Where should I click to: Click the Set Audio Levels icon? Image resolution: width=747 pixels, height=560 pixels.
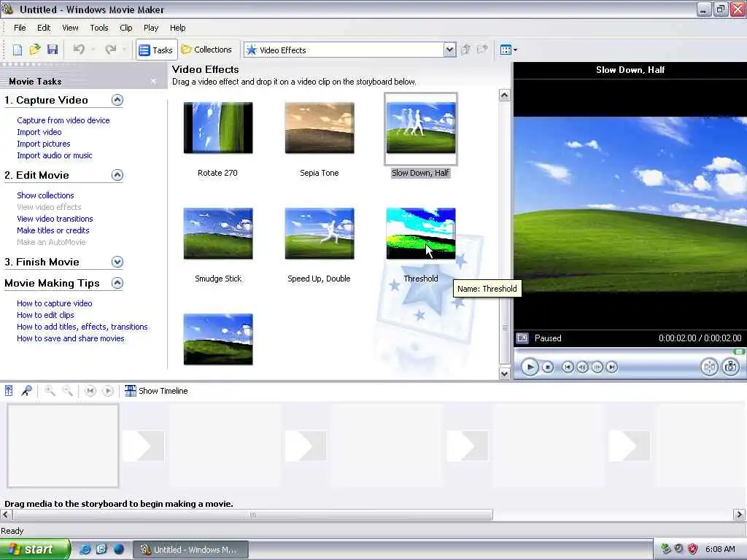pos(9,391)
